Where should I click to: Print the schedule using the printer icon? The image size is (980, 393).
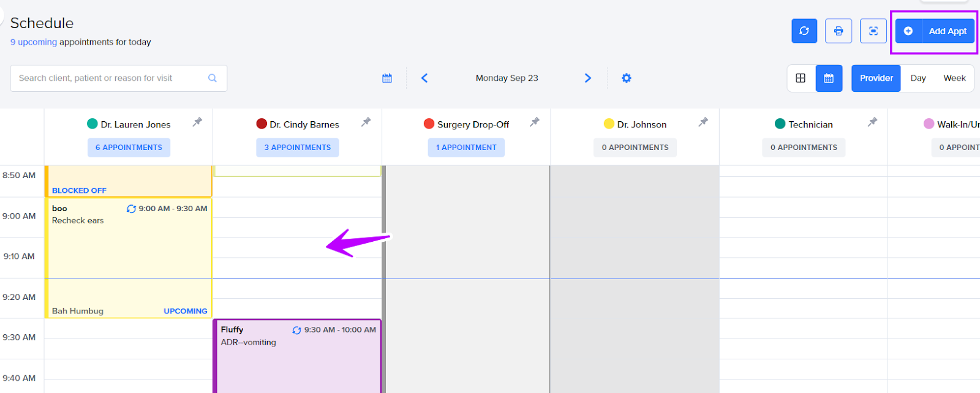pos(839,31)
